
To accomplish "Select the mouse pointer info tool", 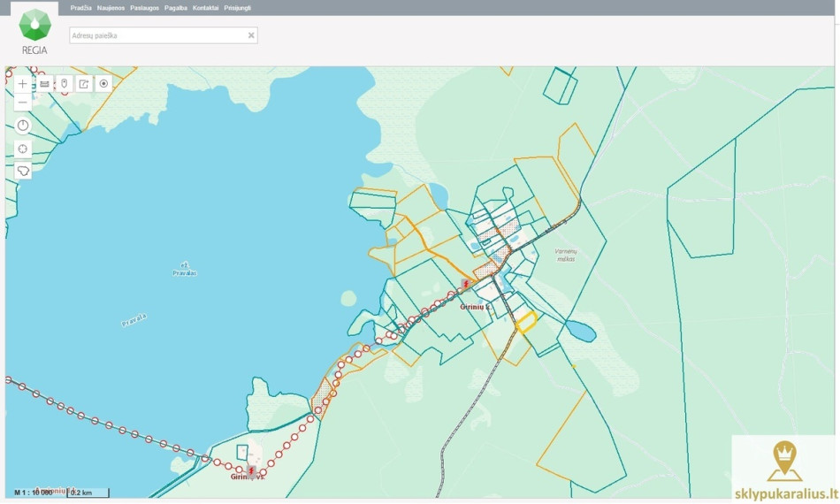I will 65,83.
